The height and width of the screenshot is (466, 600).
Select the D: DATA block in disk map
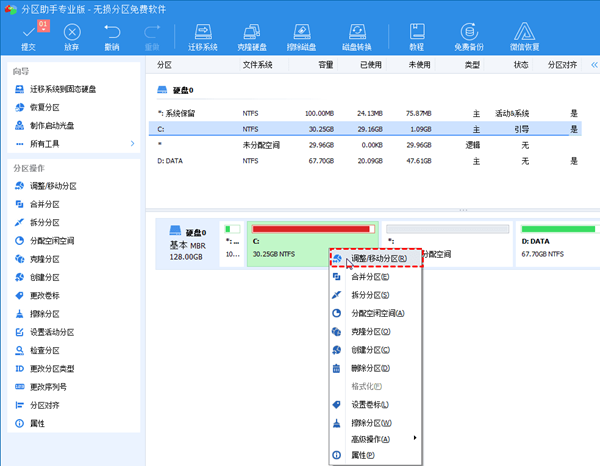coord(558,244)
